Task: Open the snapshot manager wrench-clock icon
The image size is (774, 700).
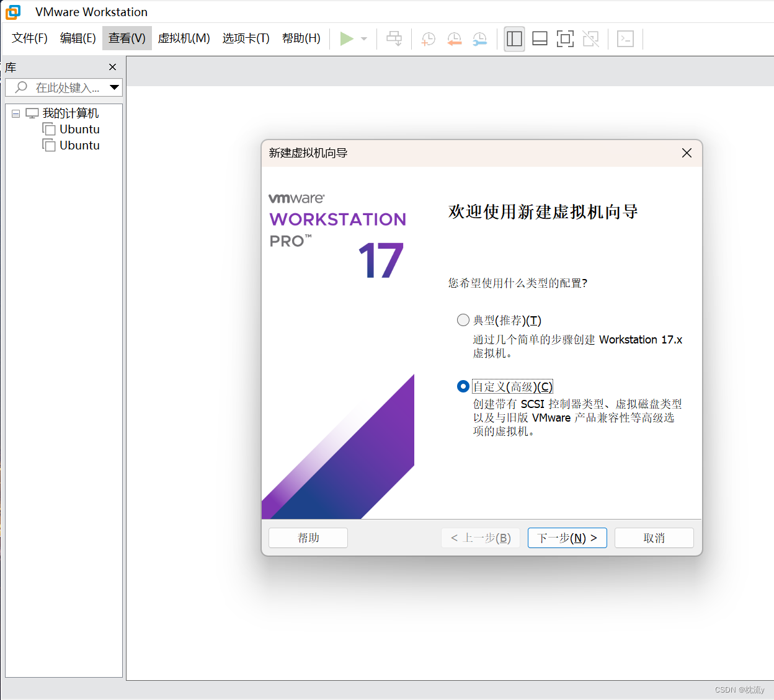Action: (479, 38)
